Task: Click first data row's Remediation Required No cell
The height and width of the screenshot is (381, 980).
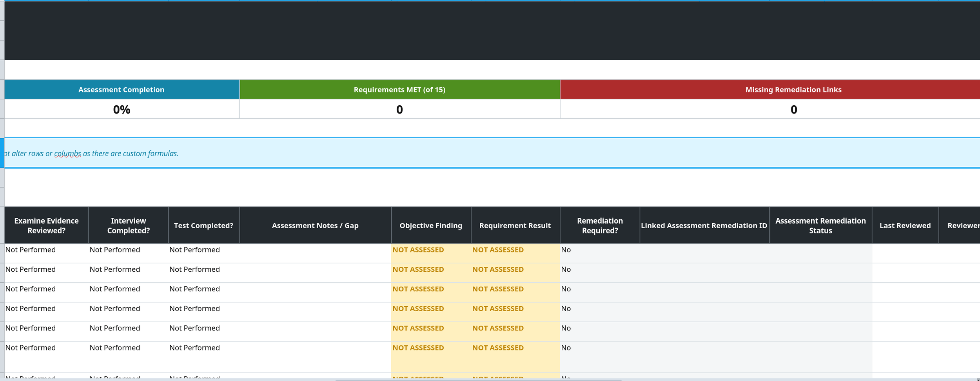Action: 600,253
